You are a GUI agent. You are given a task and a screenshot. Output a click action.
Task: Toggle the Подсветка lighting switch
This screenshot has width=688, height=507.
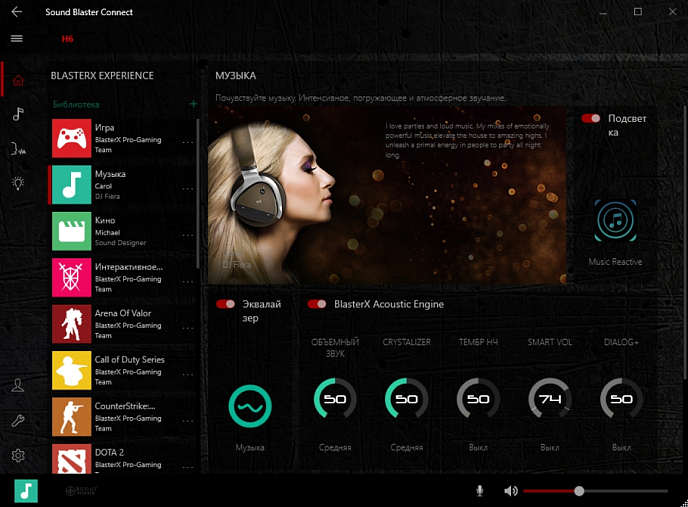pos(591,118)
